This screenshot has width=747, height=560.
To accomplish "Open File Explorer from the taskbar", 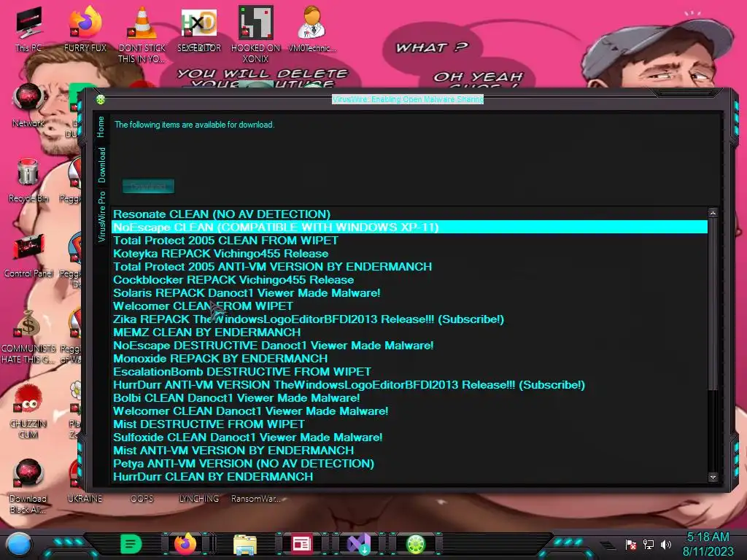I will click(245, 544).
